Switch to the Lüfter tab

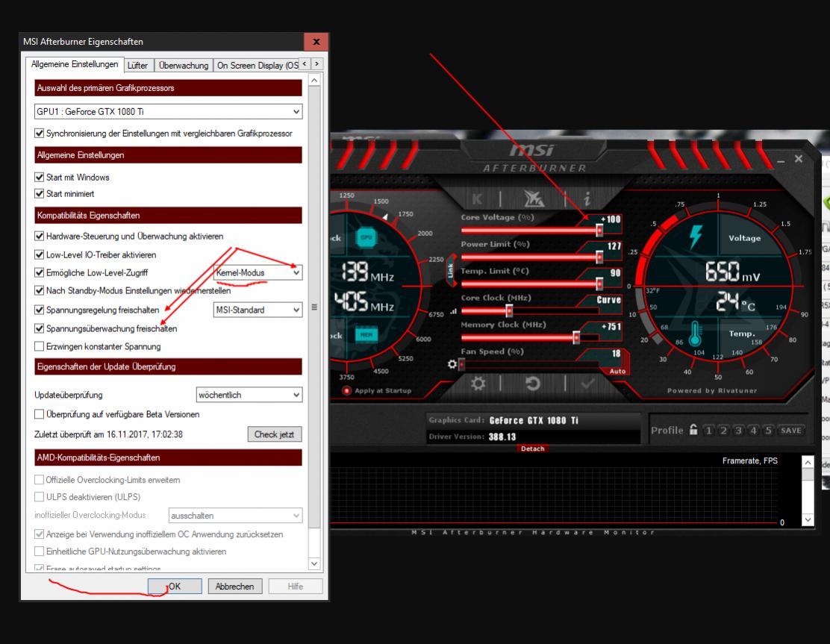coord(137,65)
